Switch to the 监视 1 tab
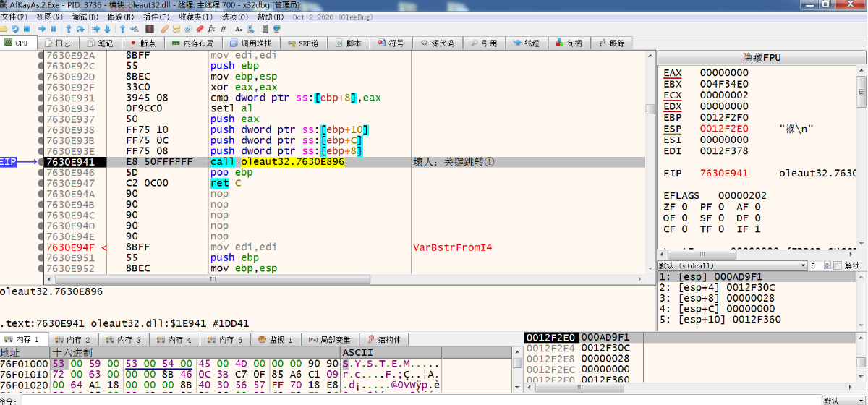The height and width of the screenshot is (405, 868). (x=275, y=339)
